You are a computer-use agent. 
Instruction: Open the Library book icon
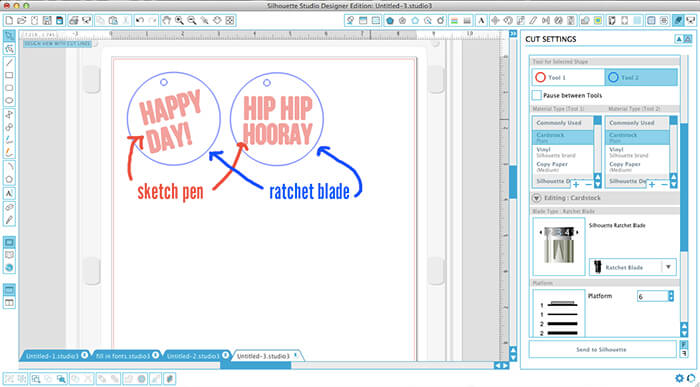point(9,255)
